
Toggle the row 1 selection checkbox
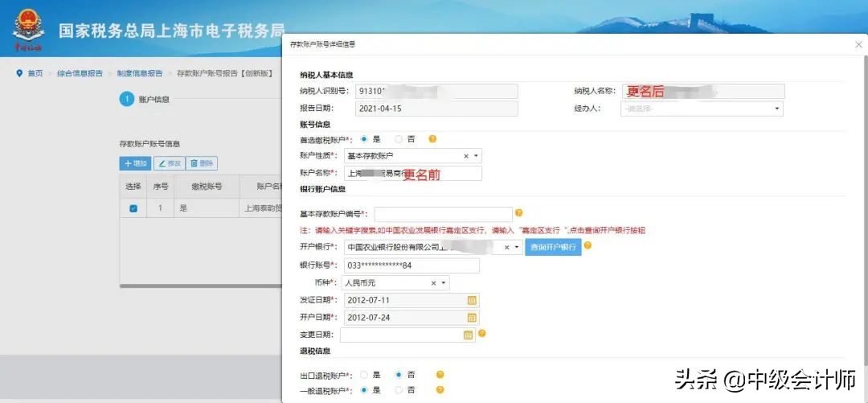point(133,209)
